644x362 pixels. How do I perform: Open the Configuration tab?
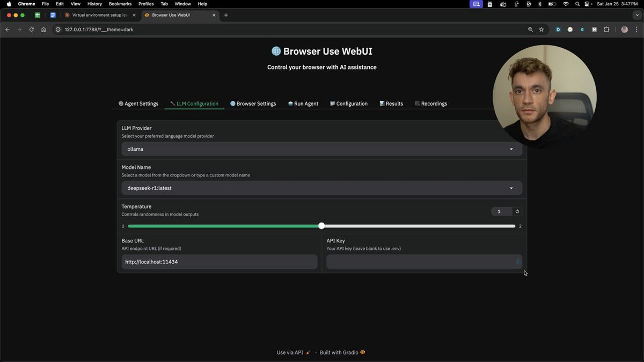(x=349, y=104)
